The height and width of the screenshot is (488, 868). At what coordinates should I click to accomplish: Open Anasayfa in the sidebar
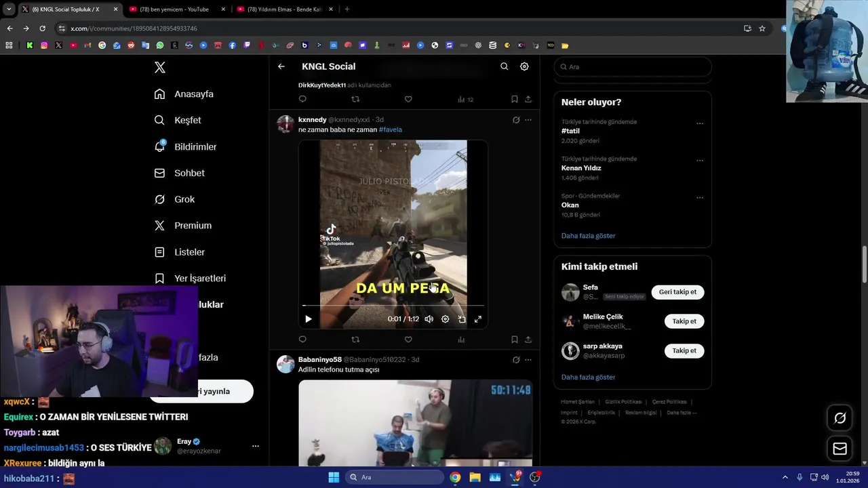coord(184,94)
